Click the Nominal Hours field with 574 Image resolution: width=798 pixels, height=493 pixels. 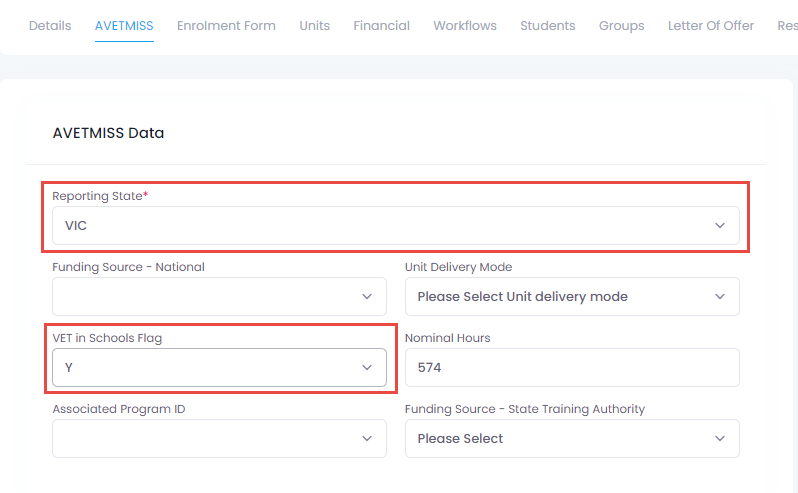(x=572, y=367)
